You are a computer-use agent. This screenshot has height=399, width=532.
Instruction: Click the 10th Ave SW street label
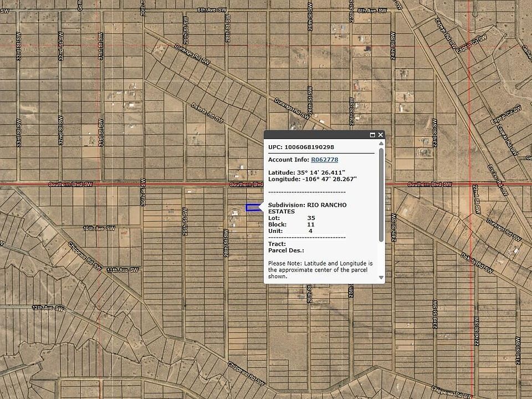[99, 228]
